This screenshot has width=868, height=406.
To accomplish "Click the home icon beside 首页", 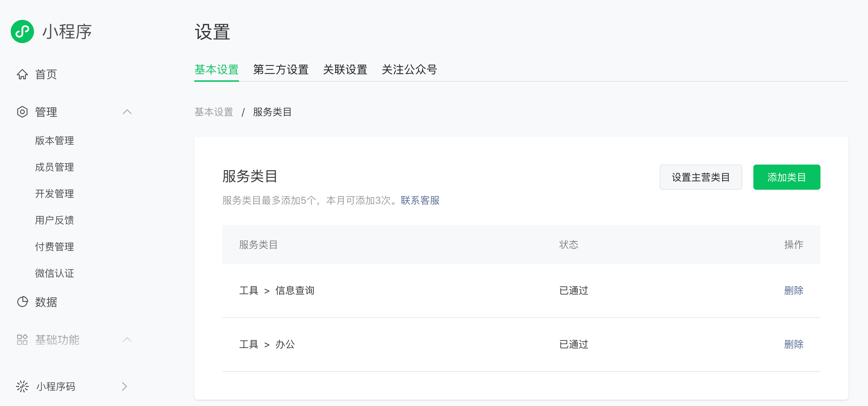I will pos(22,74).
